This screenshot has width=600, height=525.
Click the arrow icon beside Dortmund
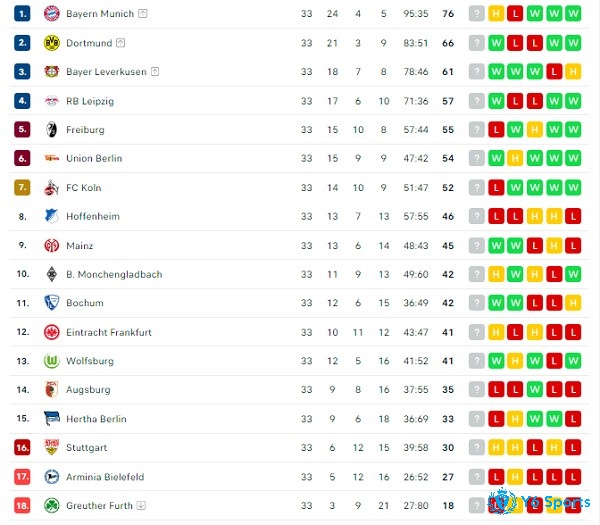121,43
